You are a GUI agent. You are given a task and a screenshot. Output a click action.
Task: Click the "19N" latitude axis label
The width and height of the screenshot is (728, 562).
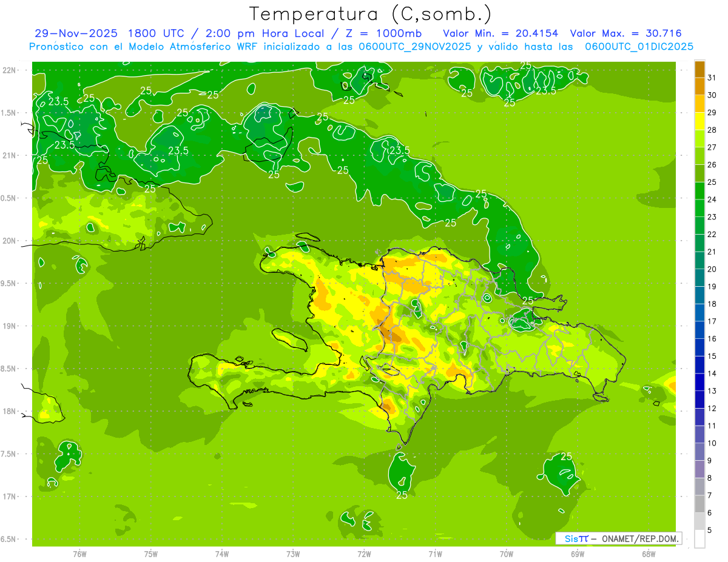click(x=10, y=326)
